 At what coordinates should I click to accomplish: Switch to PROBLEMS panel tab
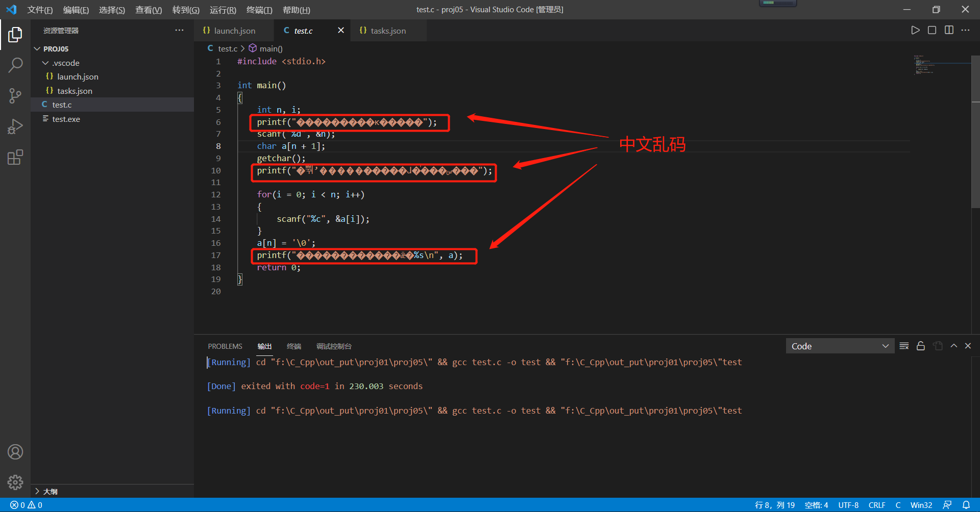tap(225, 346)
